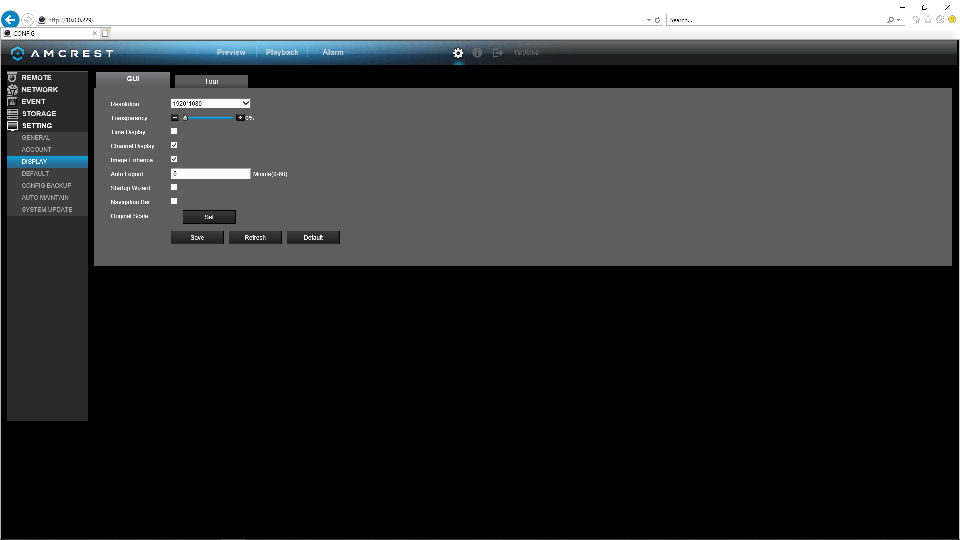The image size is (960, 540).
Task: Click the Refresh button
Action: [x=255, y=238]
